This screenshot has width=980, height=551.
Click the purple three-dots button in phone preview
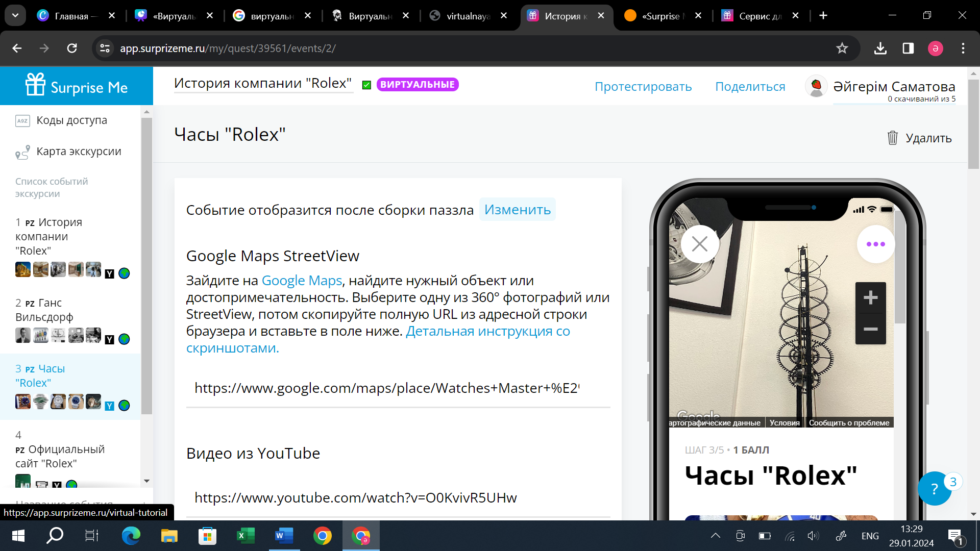(x=875, y=244)
